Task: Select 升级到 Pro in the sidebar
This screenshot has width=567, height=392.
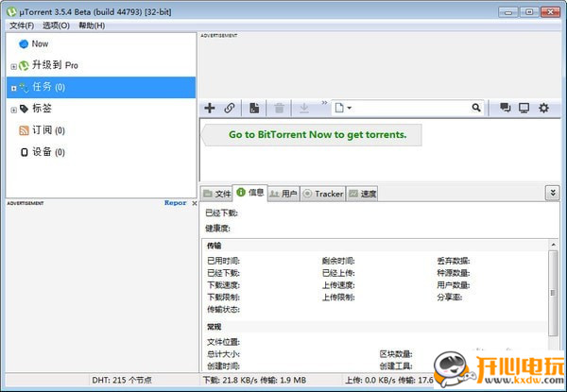Action: (101, 65)
